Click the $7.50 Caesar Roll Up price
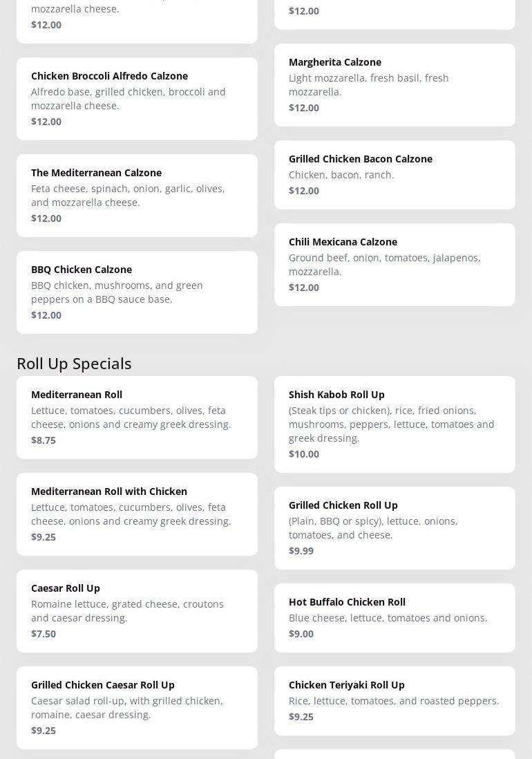The width and height of the screenshot is (532, 759). click(x=44, y=634)
